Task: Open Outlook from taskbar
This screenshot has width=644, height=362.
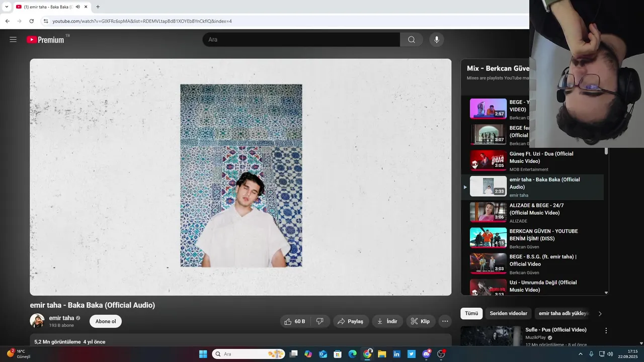Action: click(323, 354)
